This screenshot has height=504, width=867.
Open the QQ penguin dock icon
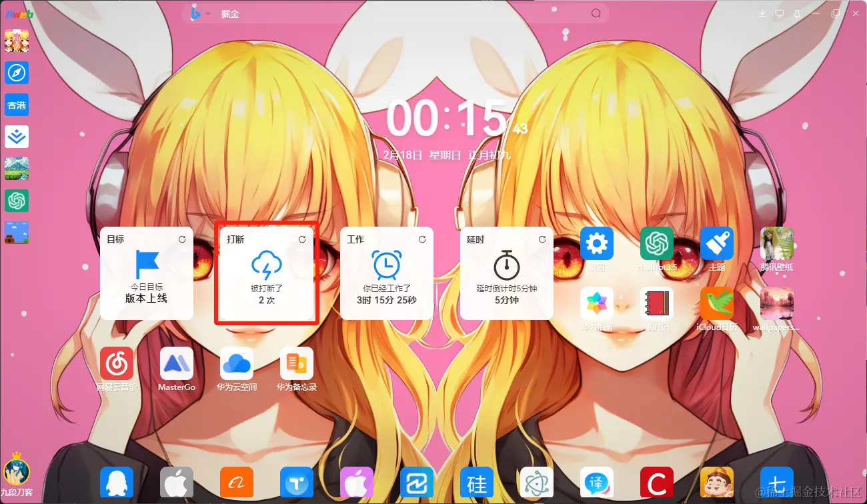tap(117, 483)
